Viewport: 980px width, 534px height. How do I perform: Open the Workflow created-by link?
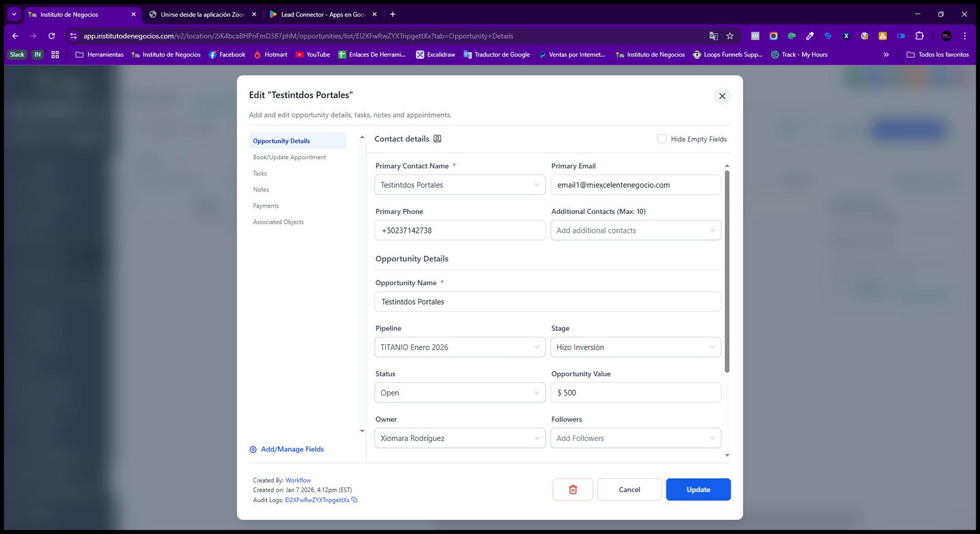(298, 480)
